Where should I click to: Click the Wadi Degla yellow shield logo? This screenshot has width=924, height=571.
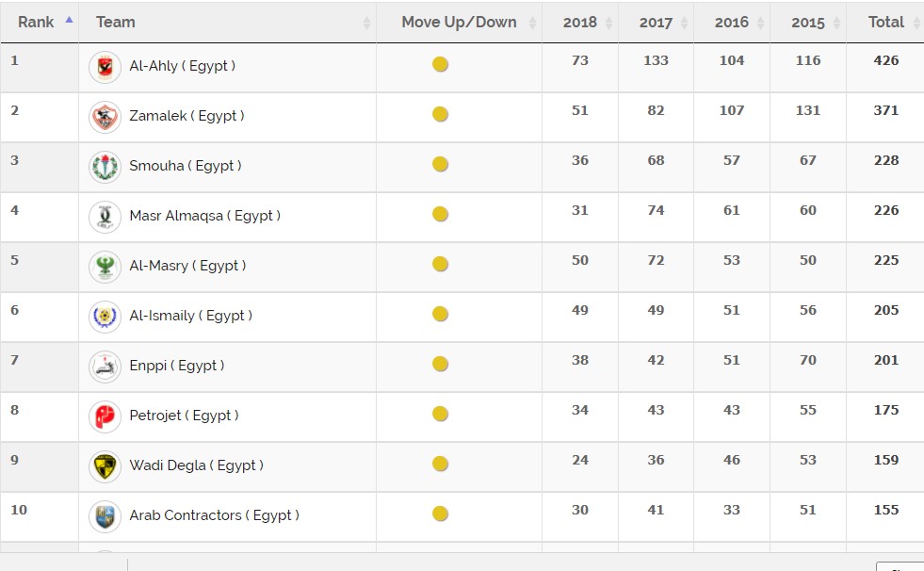[105, 466]
